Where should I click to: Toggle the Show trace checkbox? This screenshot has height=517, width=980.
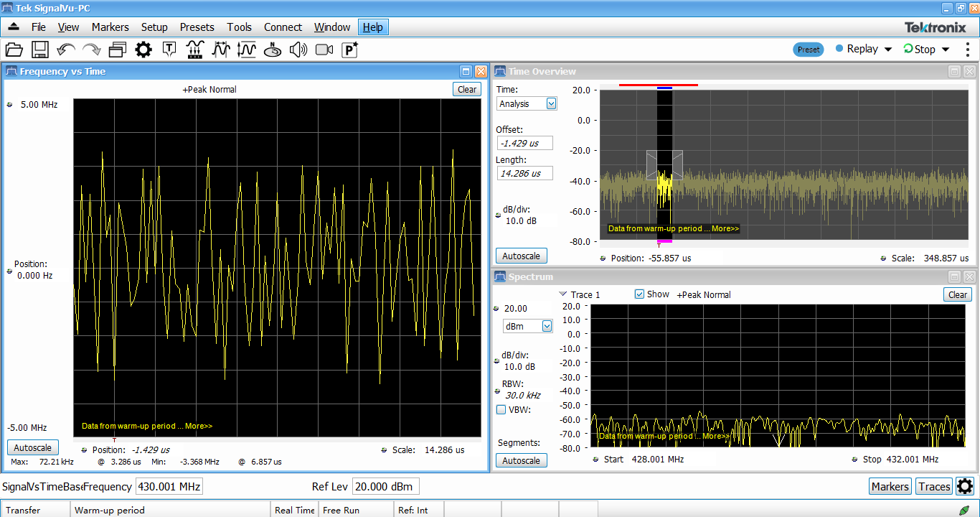pos(639,294)
